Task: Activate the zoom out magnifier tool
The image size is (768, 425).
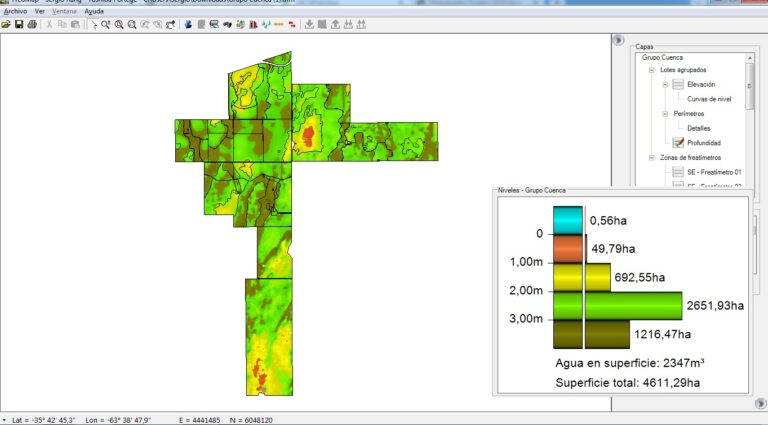Action: [x=132, y=24]
